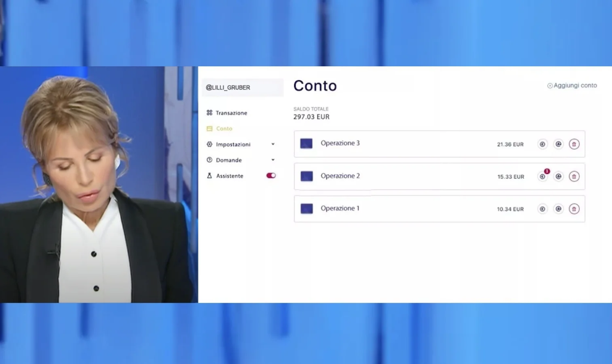Select the Conto menu item
The width and height of the screenshot is (612, 364).
point(224,129)
